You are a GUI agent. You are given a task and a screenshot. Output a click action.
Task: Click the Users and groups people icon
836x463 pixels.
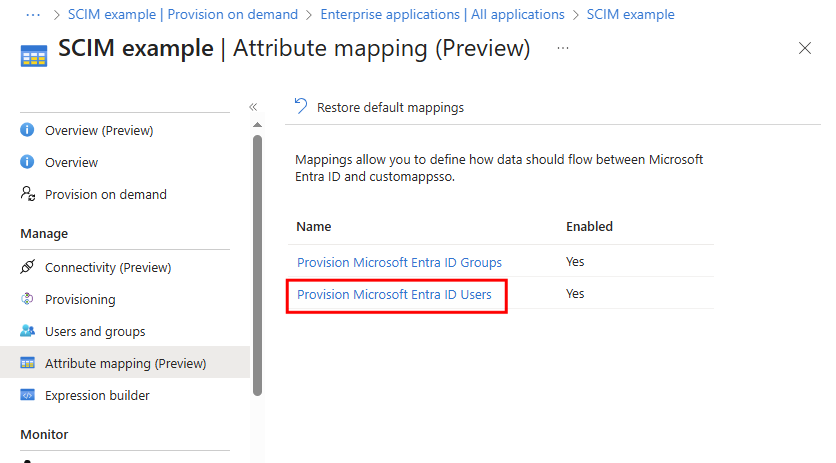[x=28, y=331]
